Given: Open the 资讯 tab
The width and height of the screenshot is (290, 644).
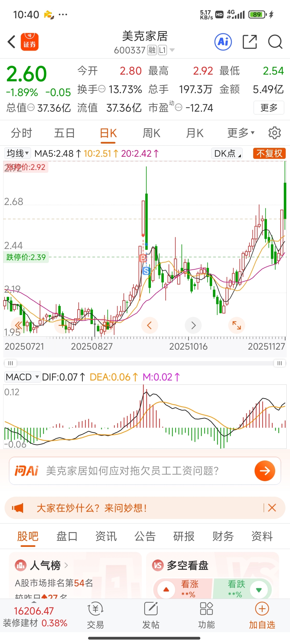Looking at the screenshot, I should click(x=106, y=536).
